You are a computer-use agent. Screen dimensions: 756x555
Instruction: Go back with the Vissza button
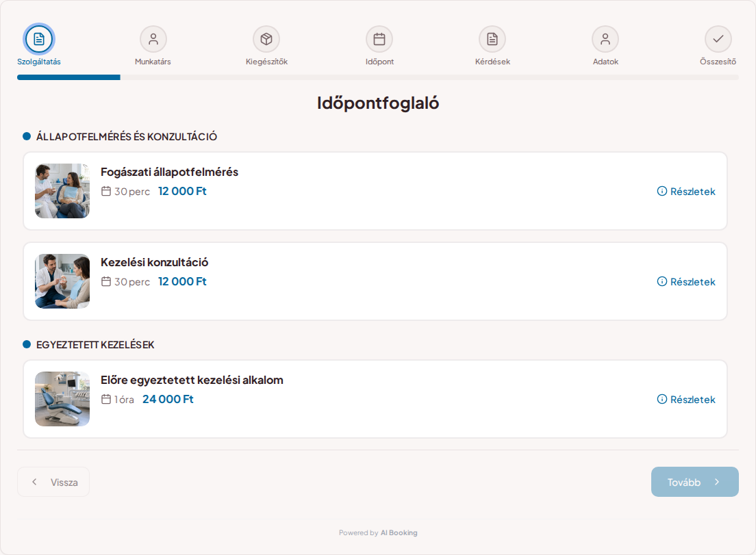pos(53,482)
